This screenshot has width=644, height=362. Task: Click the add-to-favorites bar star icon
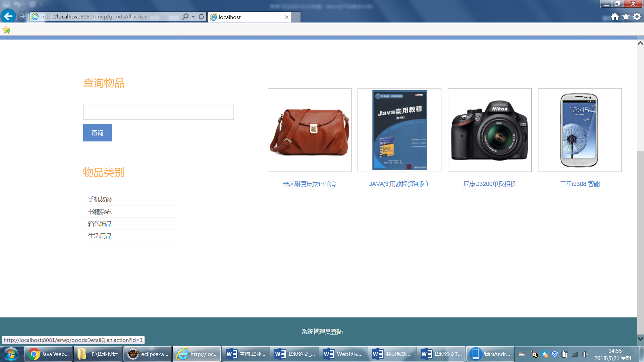tap(6, 30)
